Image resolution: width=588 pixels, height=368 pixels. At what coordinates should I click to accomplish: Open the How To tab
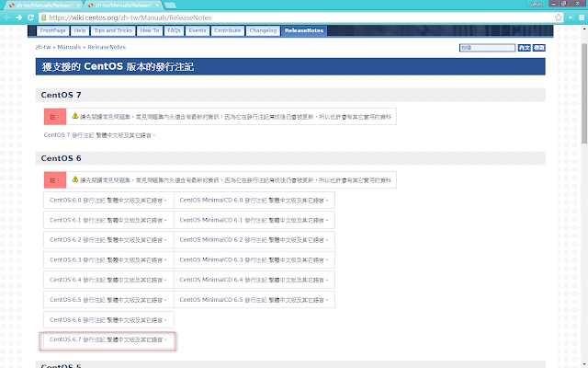pos(150,30)
